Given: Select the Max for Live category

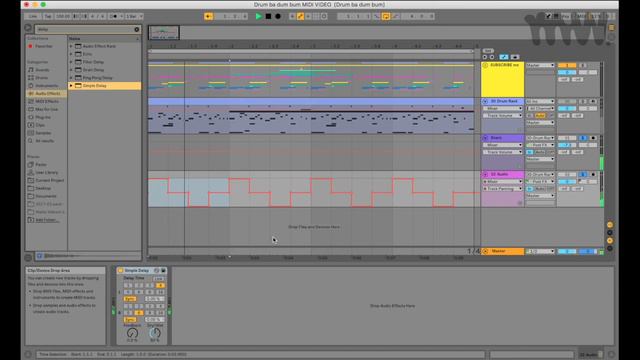Looking at the screenshot, I should tap(46, 109).
